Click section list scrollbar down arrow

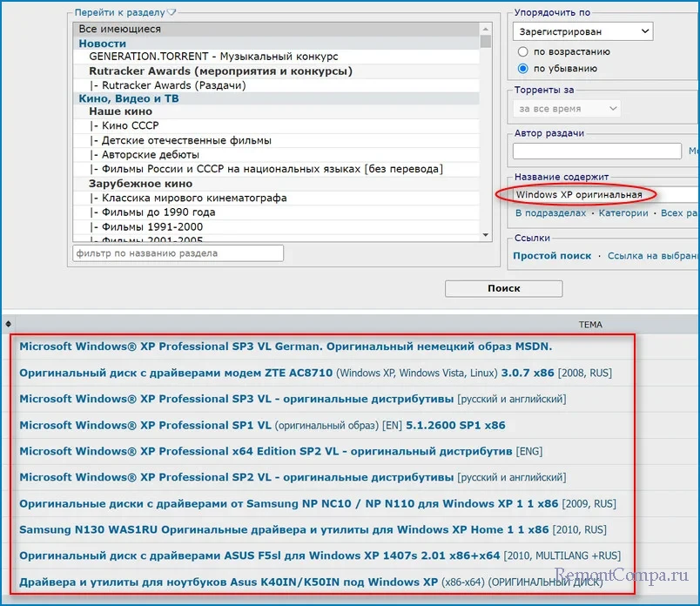point(486,233)
